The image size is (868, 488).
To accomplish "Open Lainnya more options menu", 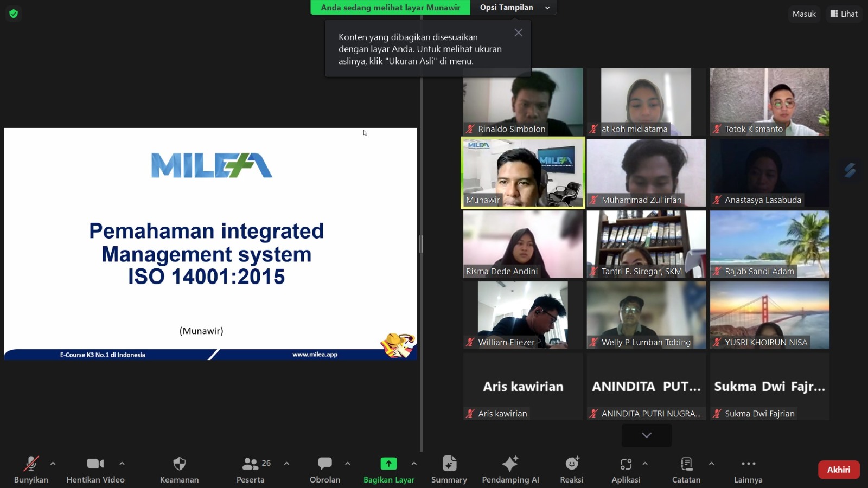I will coord(748,470).
